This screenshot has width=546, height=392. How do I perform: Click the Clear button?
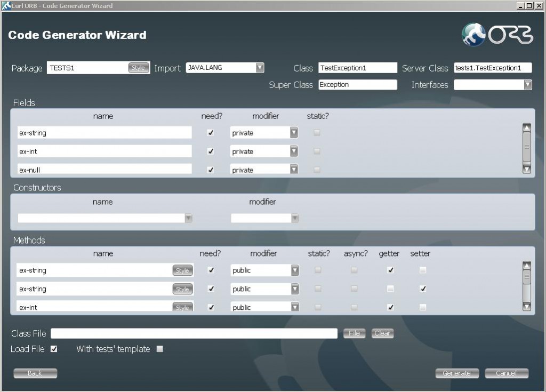(382, 333)
